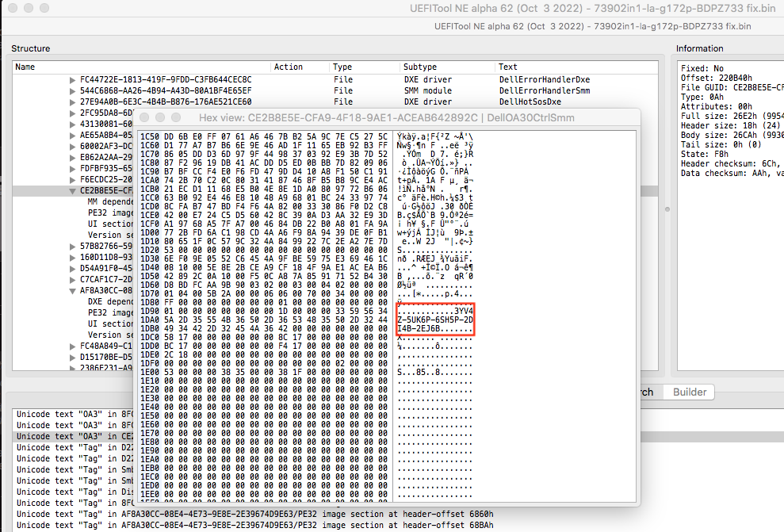Expand the 57B02766 tree item
The height and width of the screenshot is (532, 784).
pyautogui.click(x=72, y=247)
